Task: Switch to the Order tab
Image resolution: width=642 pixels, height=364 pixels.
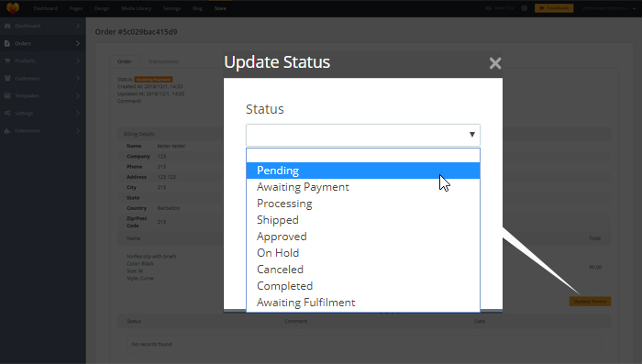Action: (125, 61)
